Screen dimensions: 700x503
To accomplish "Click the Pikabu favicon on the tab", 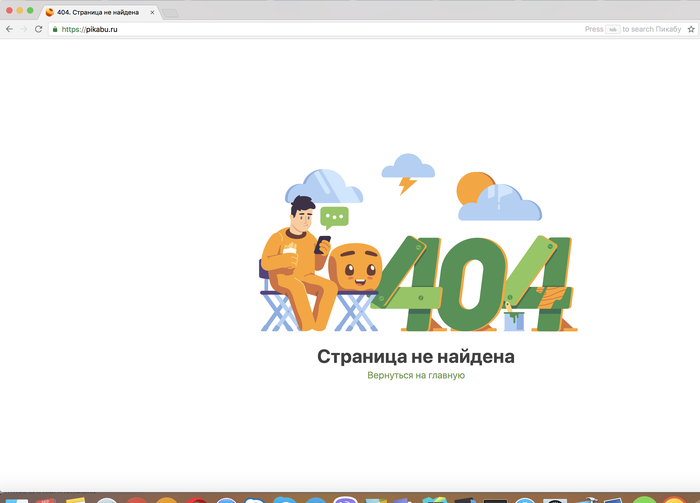I will coord(50,12).
